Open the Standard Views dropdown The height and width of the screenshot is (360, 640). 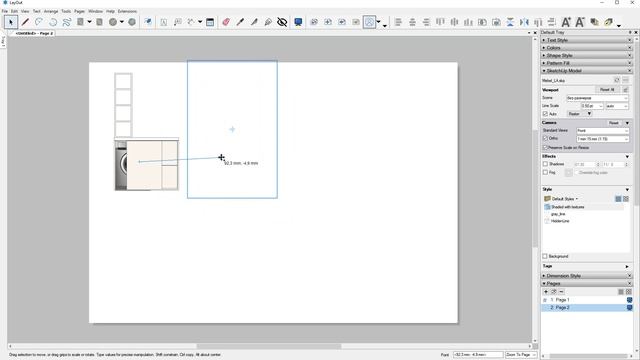[602, 131]
